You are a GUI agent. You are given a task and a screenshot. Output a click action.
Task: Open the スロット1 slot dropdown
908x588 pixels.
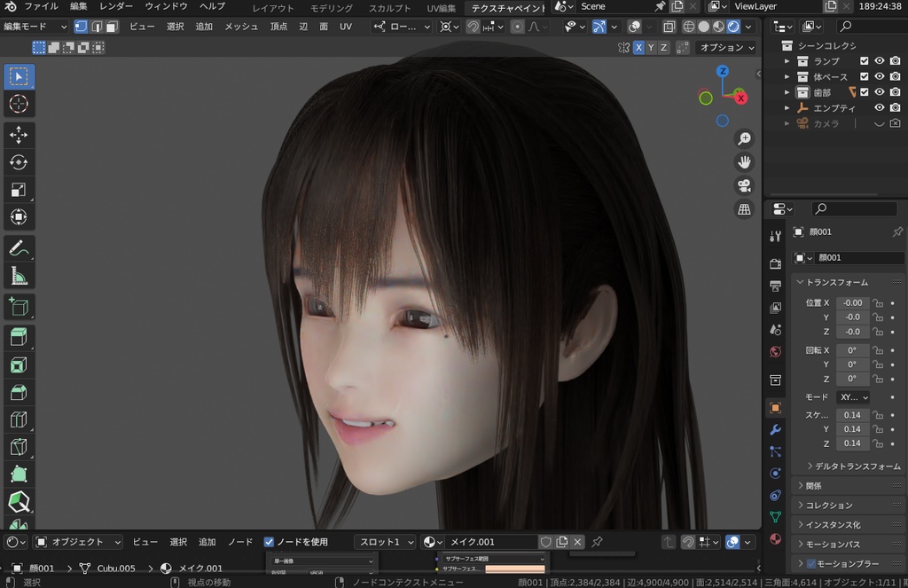383,542
